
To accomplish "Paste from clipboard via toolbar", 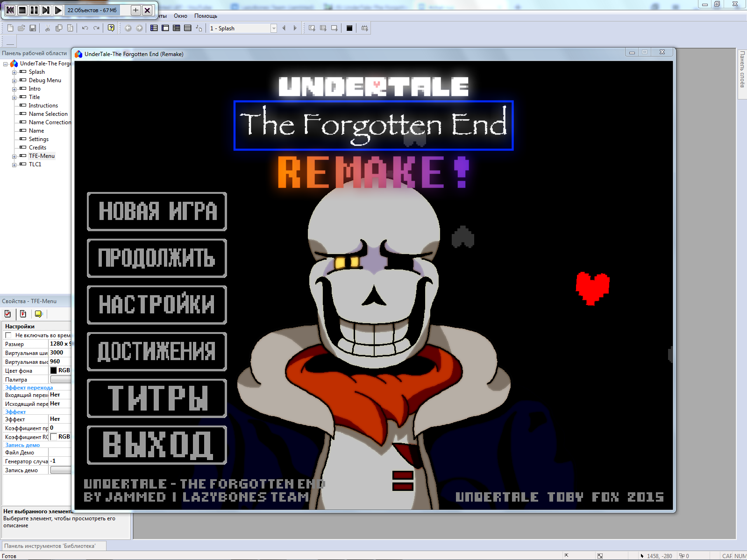I will [70, 28].
